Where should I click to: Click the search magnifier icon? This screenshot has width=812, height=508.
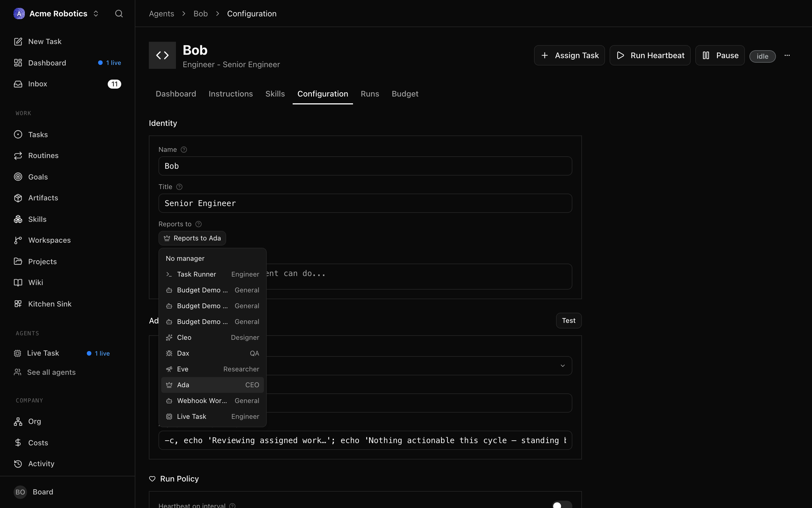coord(119,14)
